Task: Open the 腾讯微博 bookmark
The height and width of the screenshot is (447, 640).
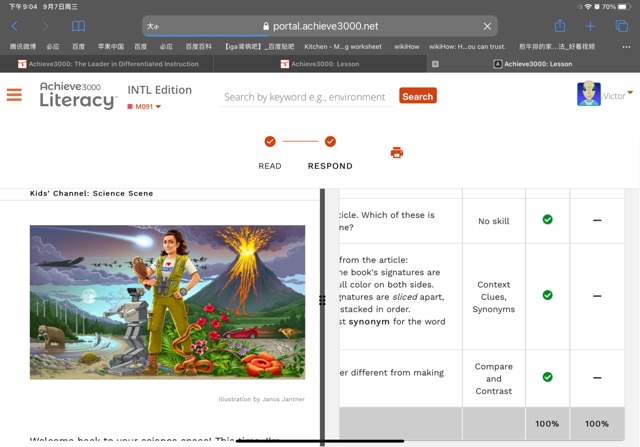Action: tap(23, 47)
